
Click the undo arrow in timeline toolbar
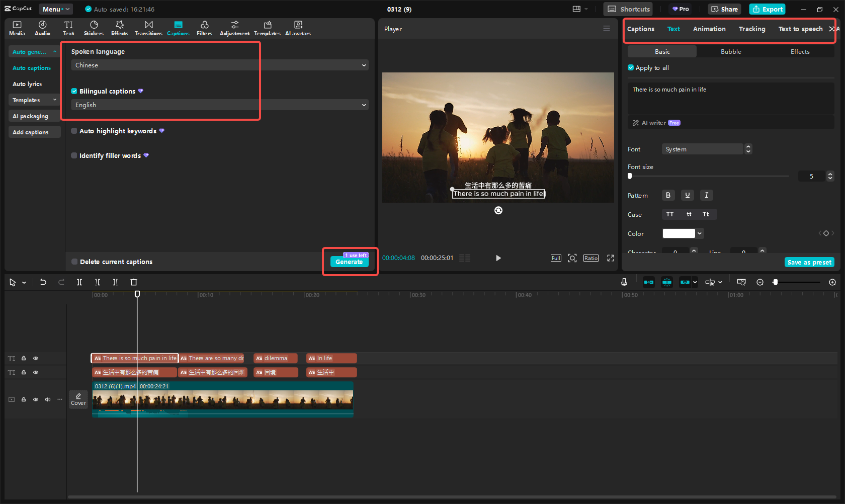pyautogui.click(x=43, y=282)
